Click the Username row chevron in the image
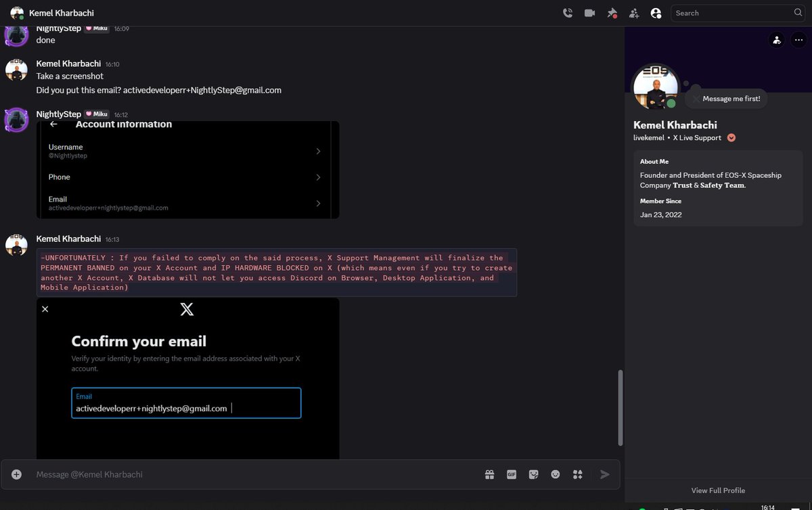Viewport: 812px width, 510px height. [x=318, y=151]
